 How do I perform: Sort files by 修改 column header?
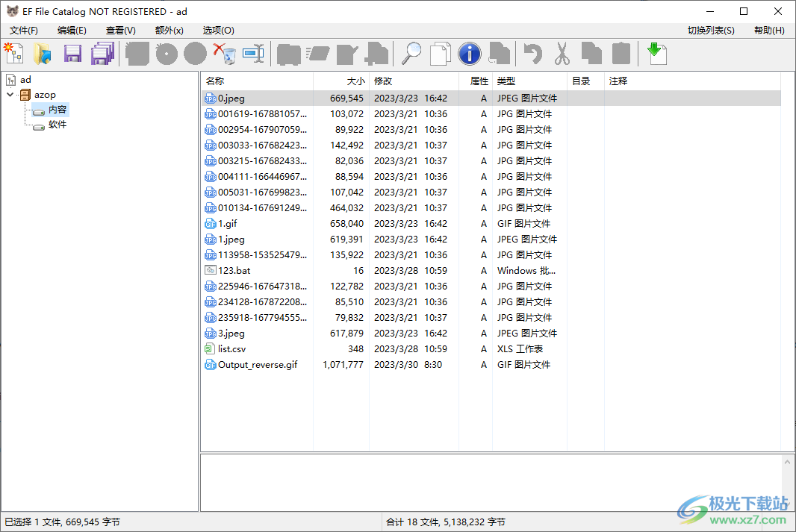[x=414, y=81]
